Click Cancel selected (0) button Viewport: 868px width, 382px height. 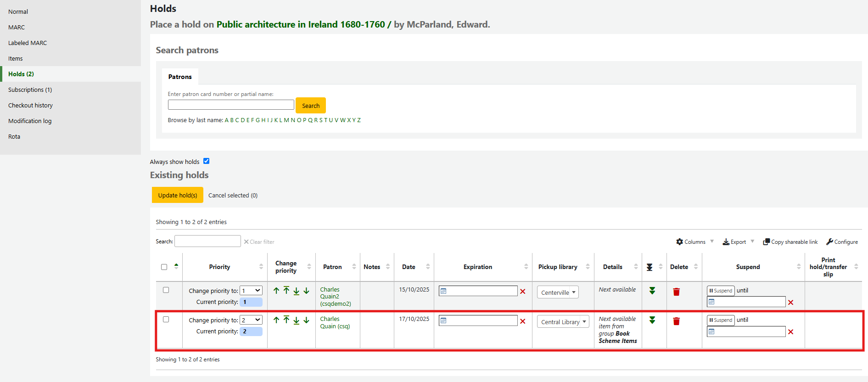point(233,196)
